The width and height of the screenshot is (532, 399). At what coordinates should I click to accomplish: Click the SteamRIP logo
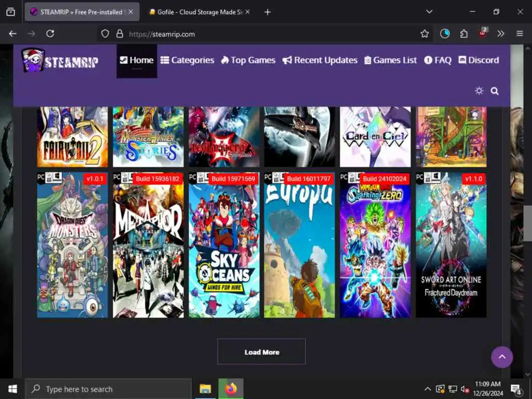(x=60, y=61)
